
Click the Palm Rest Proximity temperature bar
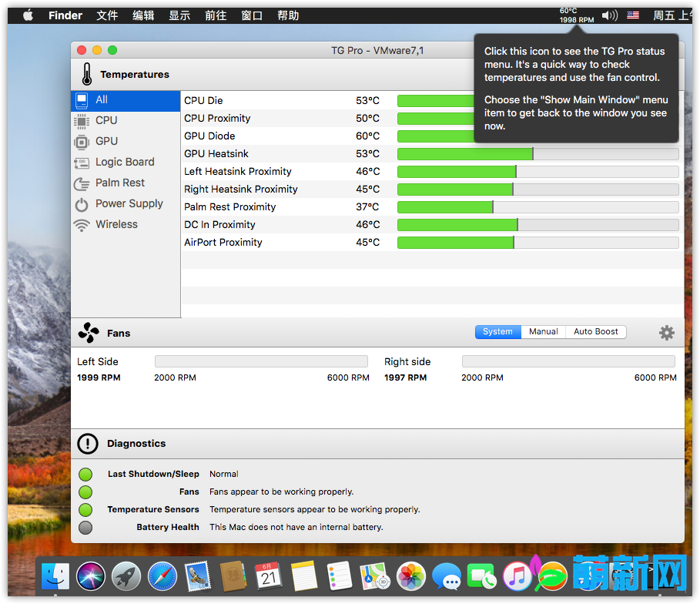tap(538, 207)
